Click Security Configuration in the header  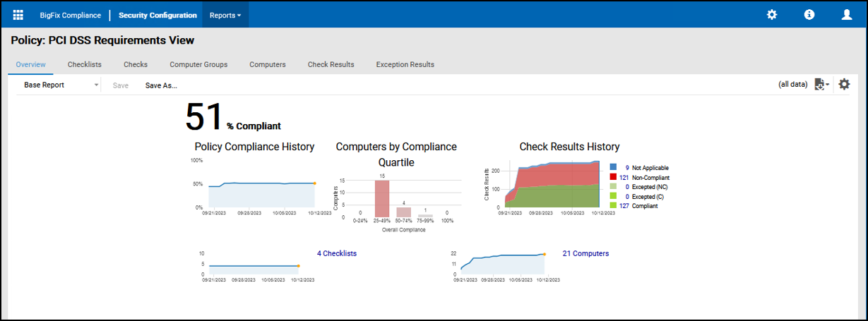pyautogui.click(x=157, y=15)
